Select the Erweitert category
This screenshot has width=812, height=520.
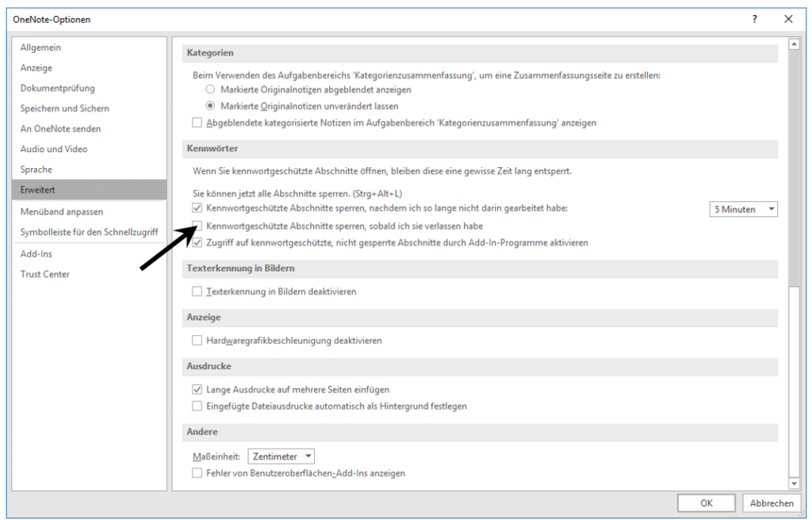pos(89,189)
